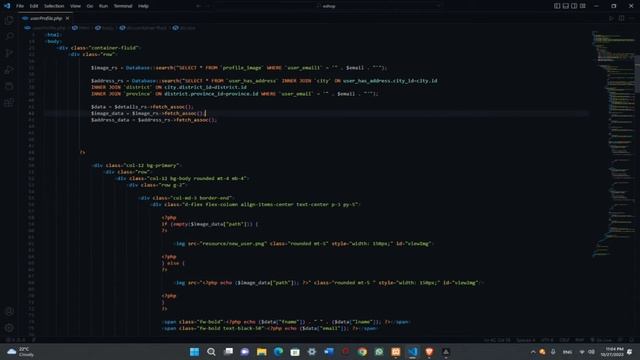Open the Selection menu

coord(54,6)
